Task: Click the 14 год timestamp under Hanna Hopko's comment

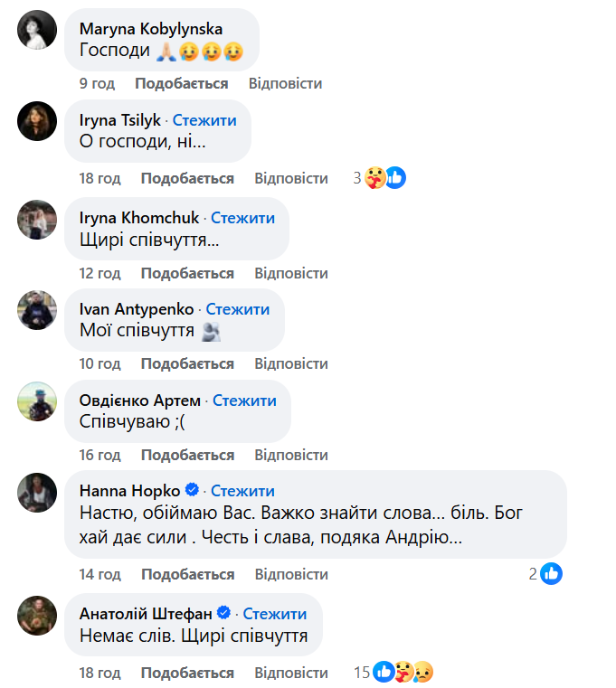Action: tap(100, 574)
